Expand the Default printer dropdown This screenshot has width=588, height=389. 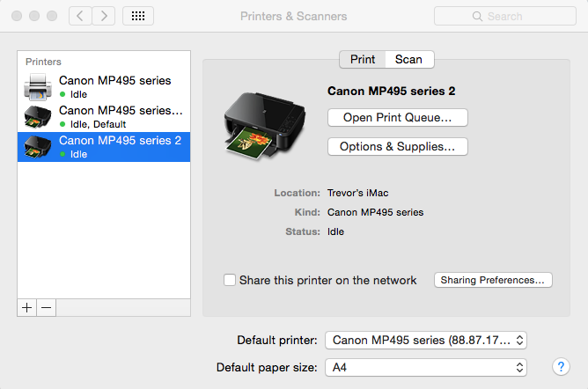(426, 340)
